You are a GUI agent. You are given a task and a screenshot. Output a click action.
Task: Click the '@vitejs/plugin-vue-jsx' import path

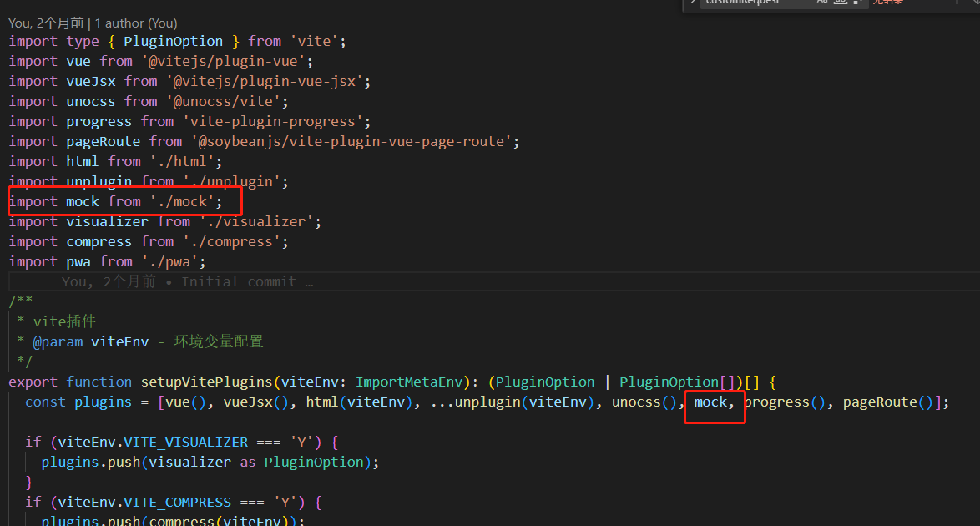click(x=265, y=81)
